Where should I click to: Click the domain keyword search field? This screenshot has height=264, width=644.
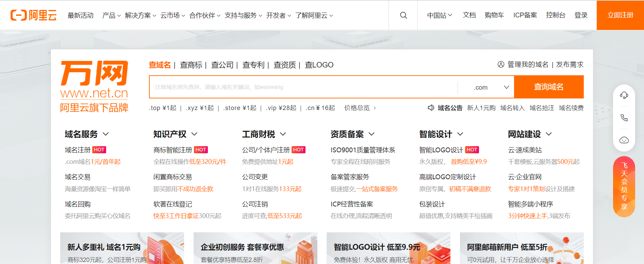point(303,87)
